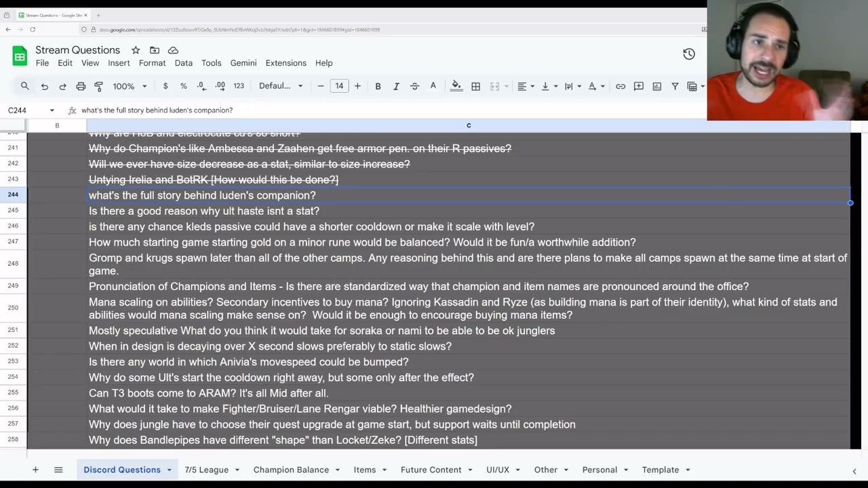Open Discord Questions tab dropdown arrow
The image size is (868, 488).
(x=169, y=470)
